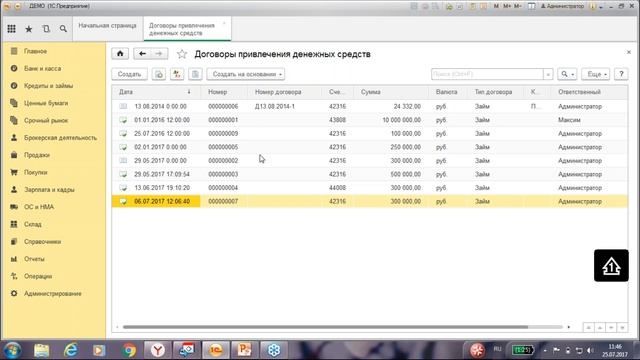Select row dated 01.01.2016 12:00:00
The height and width of the screenshot is (360, 640).
pyautogui.click(x=370, y=120)
